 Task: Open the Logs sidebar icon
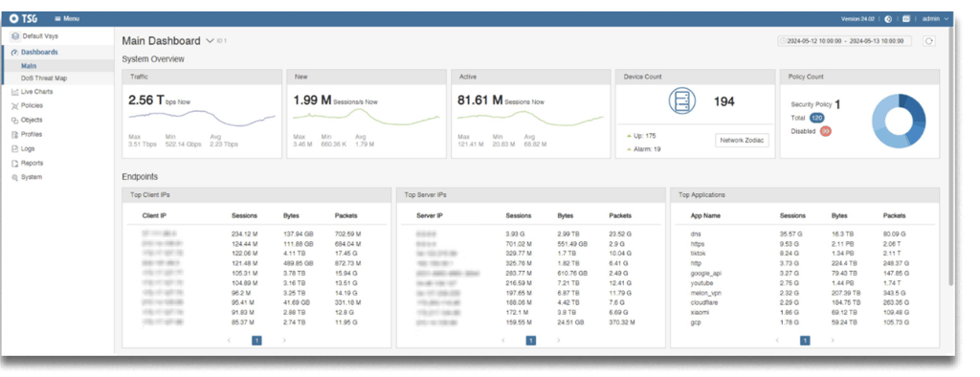click(x=15, y=149)
